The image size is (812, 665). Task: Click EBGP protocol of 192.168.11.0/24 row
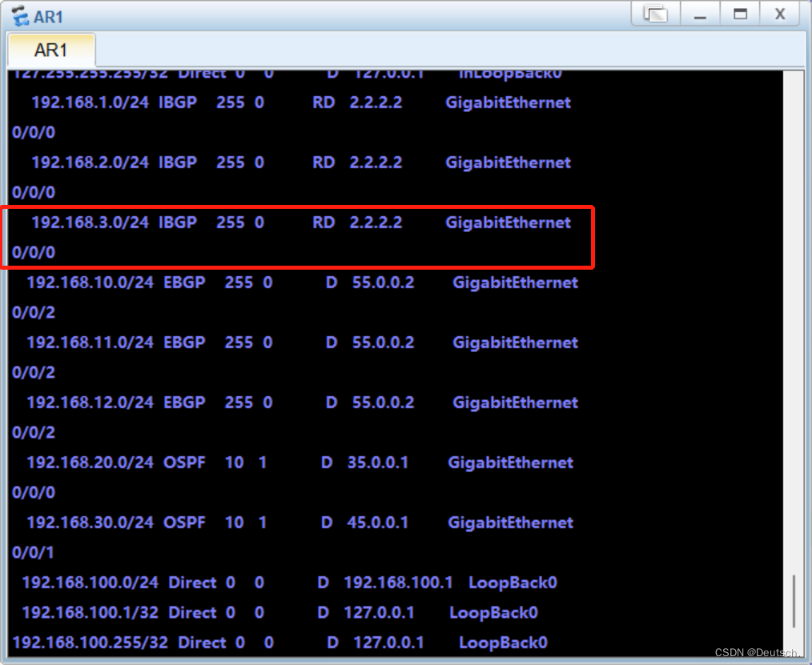(x=184, y=343)
